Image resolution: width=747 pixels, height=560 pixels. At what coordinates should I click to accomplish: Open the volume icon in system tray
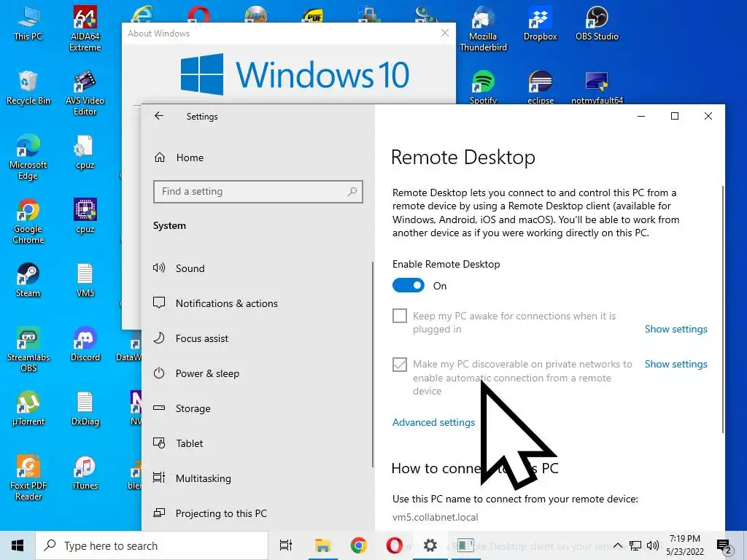(x=653, y=545)
